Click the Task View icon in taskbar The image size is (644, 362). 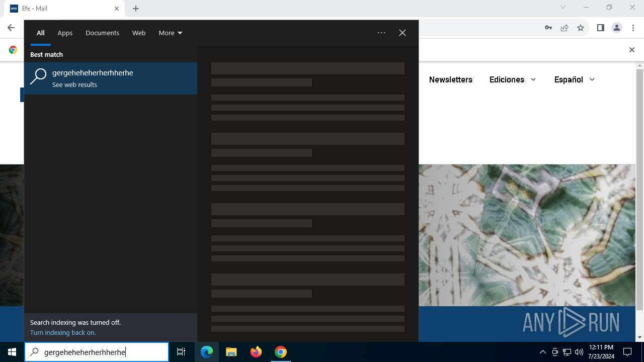point(181,352)
